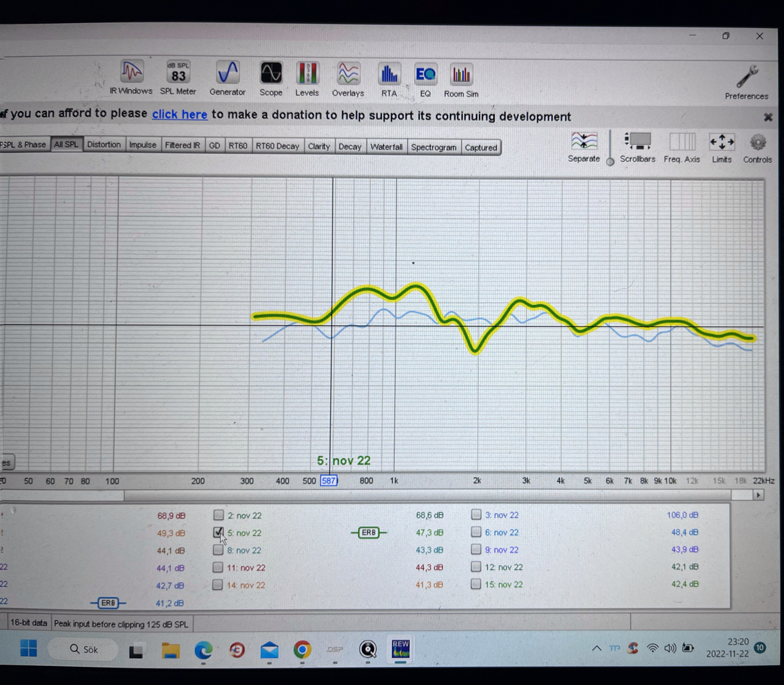The height and width of the screenshot is (685, 784).
Task: Dismiss the donation banner
Action: click(x=768, y=117)
